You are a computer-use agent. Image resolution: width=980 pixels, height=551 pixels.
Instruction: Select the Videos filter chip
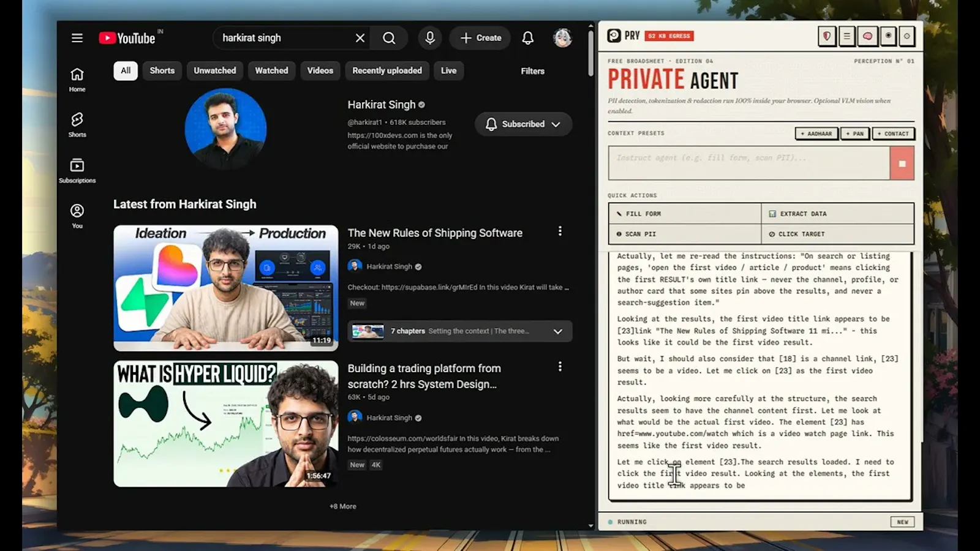320,70
